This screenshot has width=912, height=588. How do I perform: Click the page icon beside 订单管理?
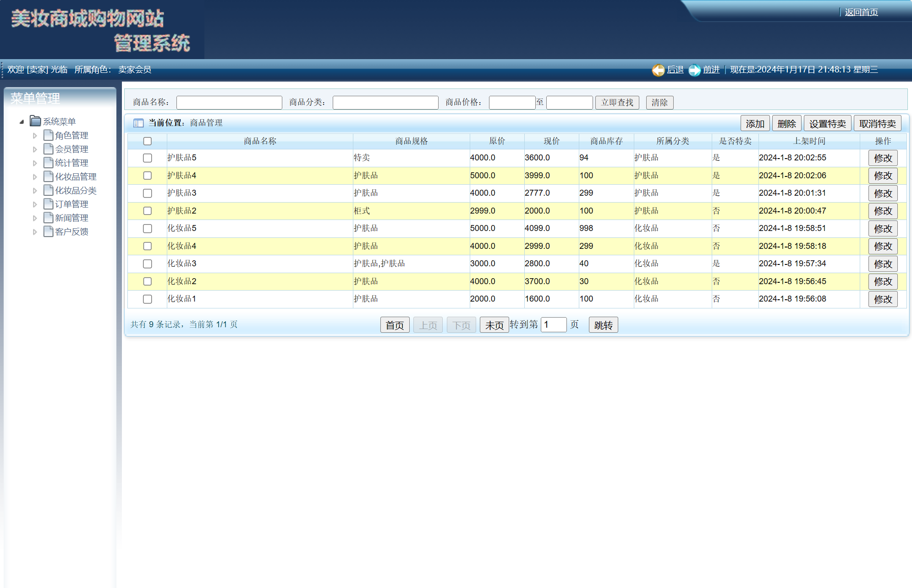pyautogui.click(x=48, y=204)
